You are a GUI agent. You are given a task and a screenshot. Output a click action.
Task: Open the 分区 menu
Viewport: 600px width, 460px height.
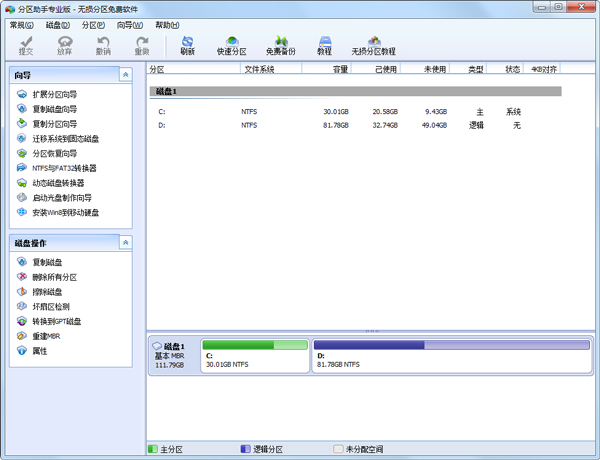click(x=93, y=25)
